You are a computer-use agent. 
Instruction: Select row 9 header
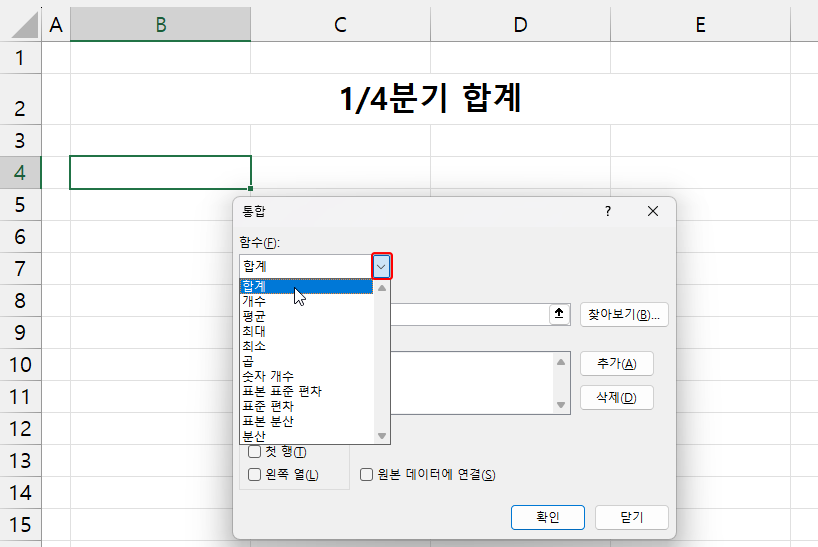(x=20, y=333)
